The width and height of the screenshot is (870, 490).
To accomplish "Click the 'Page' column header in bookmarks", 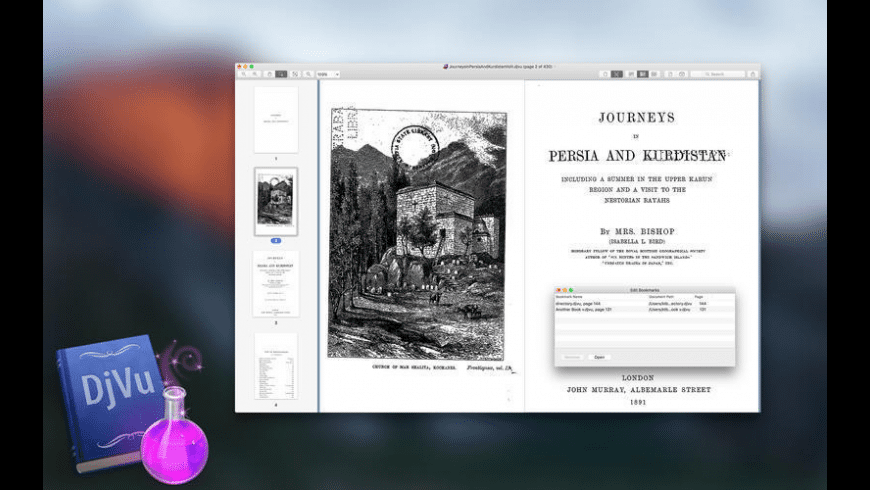I will point(699,297).
